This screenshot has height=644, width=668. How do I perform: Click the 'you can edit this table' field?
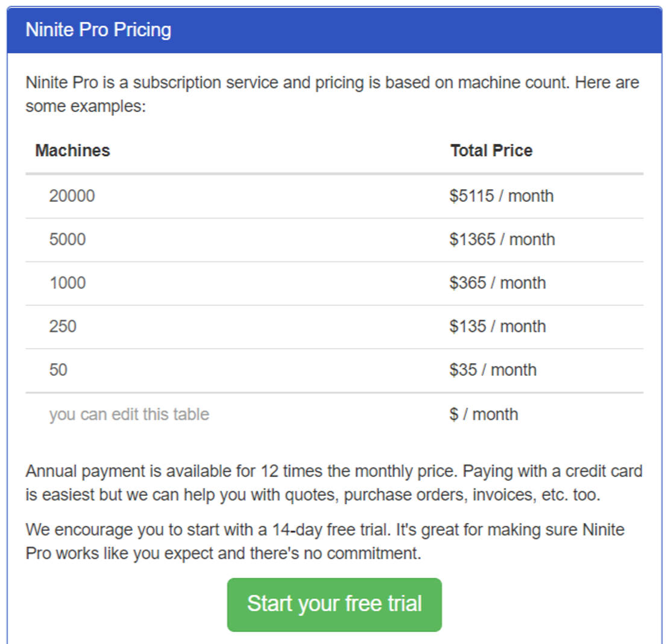point(129,414)
